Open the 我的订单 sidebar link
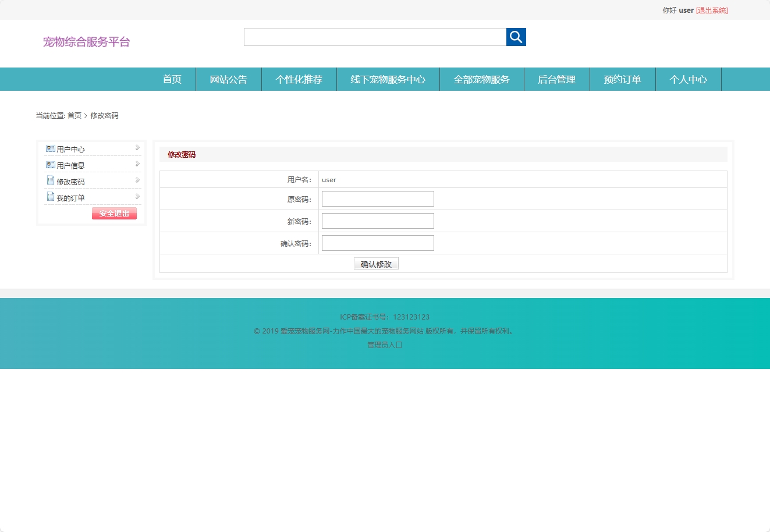 coord(70,198)
